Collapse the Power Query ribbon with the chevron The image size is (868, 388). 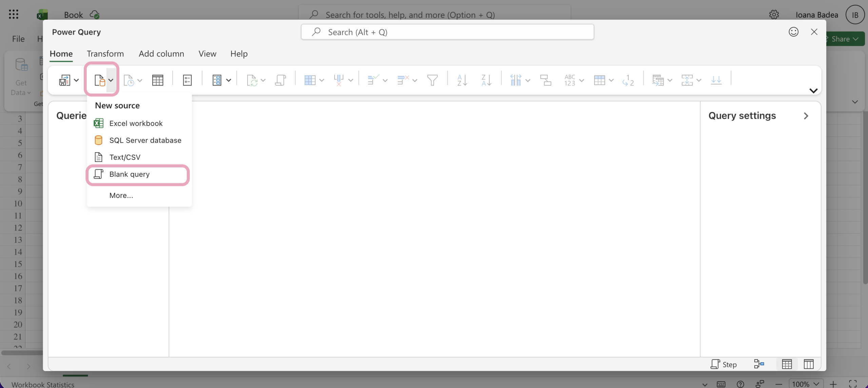coord(813,91)
